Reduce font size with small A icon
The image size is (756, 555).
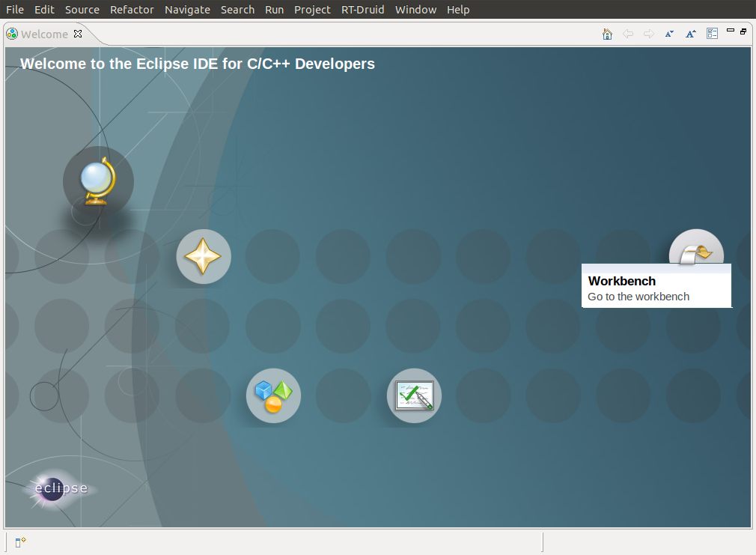click(x=669, y=34)
